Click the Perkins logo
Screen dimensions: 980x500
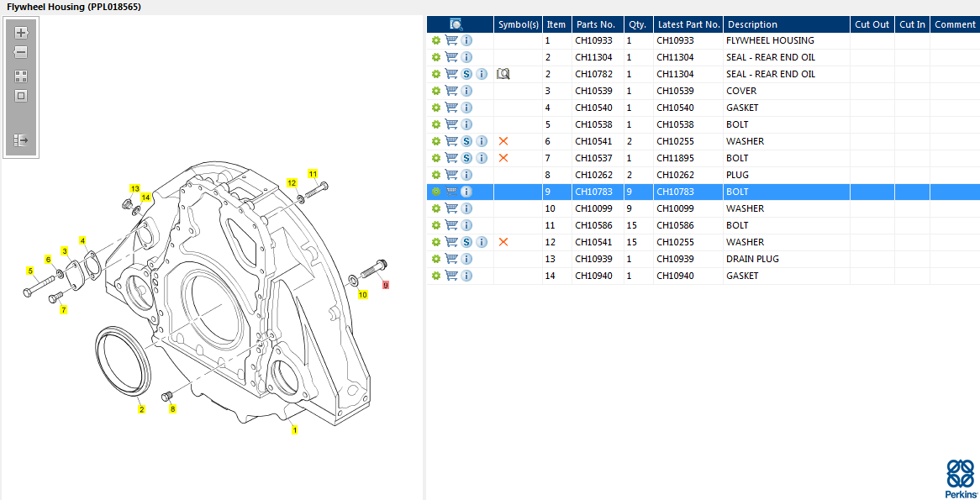click(x=961, y=479)
